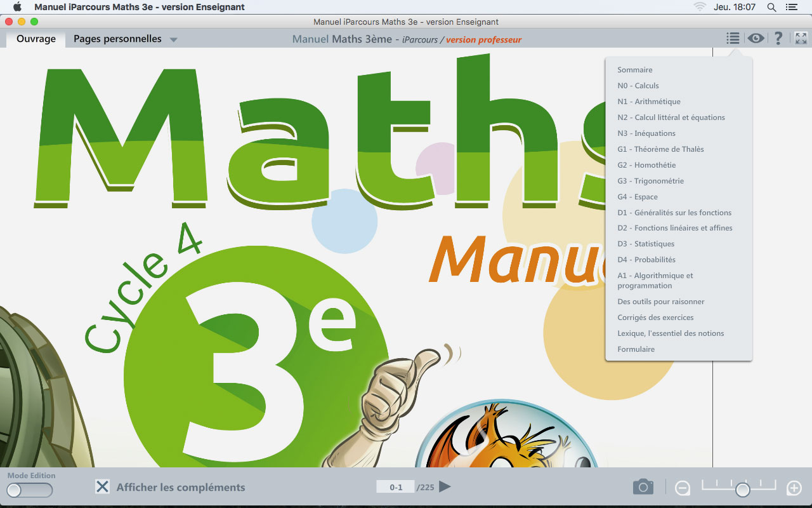812x508 pixels.
Task: Click the /225 total pages label
Action: point(425,488)
